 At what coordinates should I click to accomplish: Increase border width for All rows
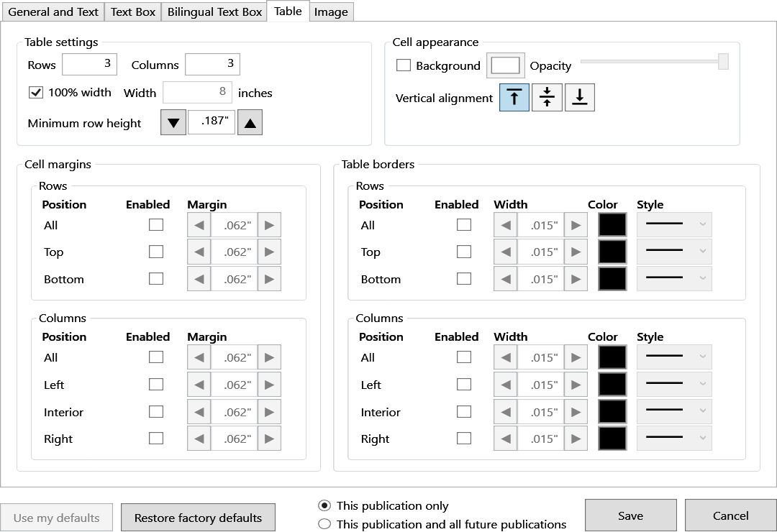coord(576,226)
